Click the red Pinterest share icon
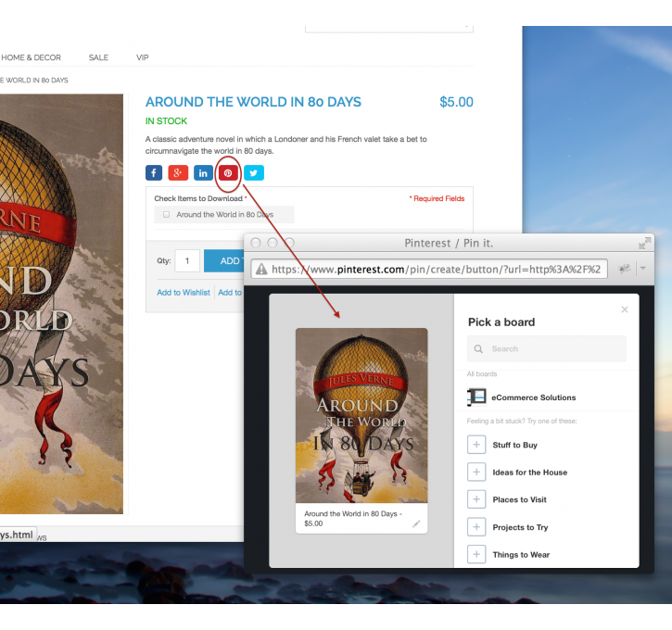The width and height of the screenshot is (672, 630). (228, 173)
